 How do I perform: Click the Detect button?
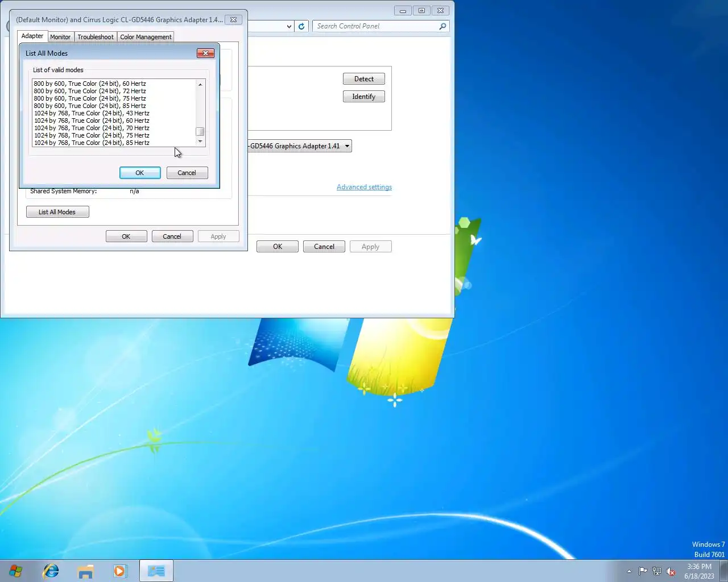click(364, 79)
